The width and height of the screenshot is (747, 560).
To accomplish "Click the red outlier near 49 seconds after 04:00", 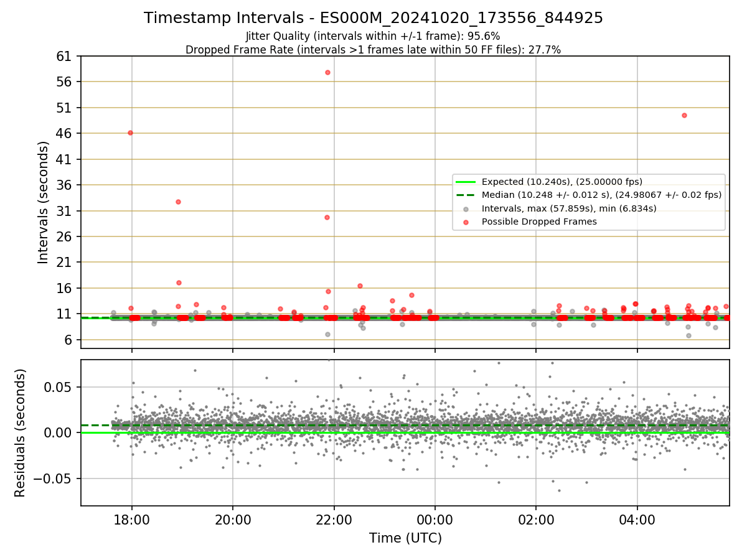I will click(x=684, y=115).
